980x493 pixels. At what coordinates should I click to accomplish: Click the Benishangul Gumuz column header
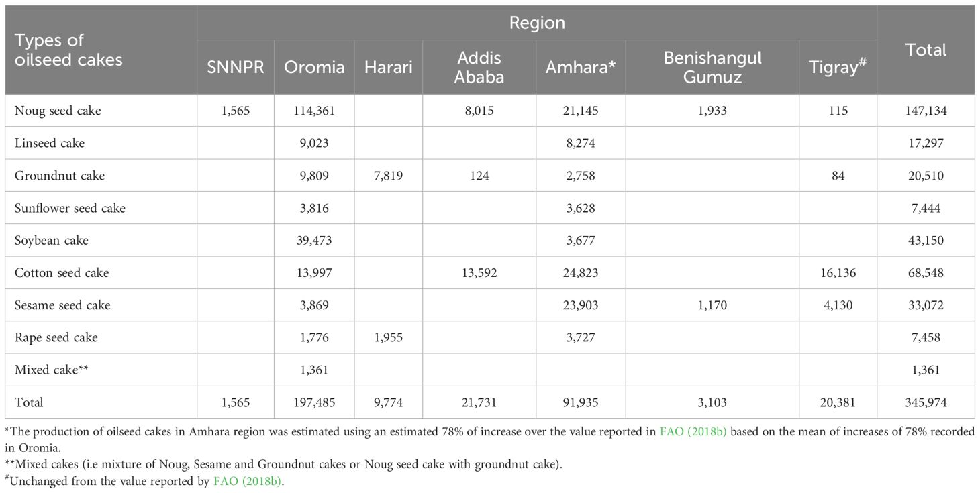712,67
